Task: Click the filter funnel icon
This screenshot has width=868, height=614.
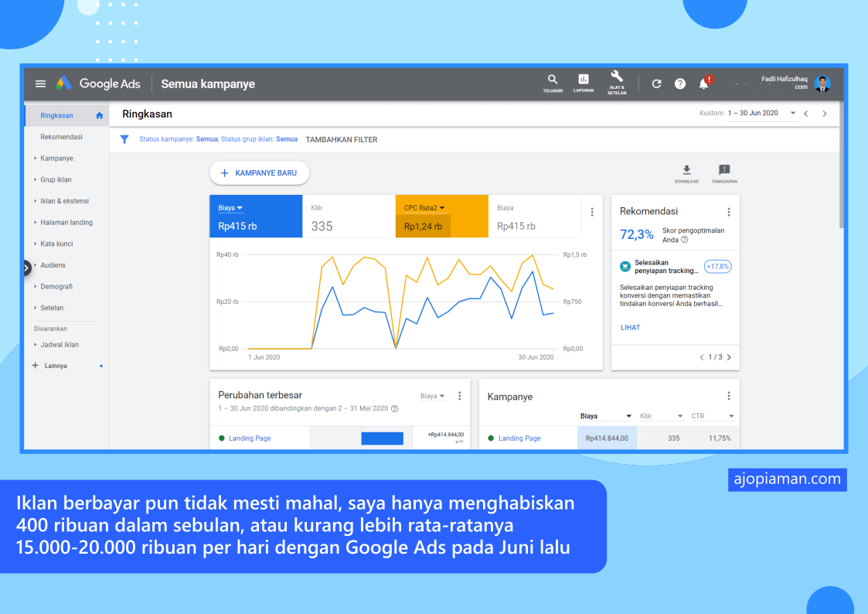Action: point(124,139)
